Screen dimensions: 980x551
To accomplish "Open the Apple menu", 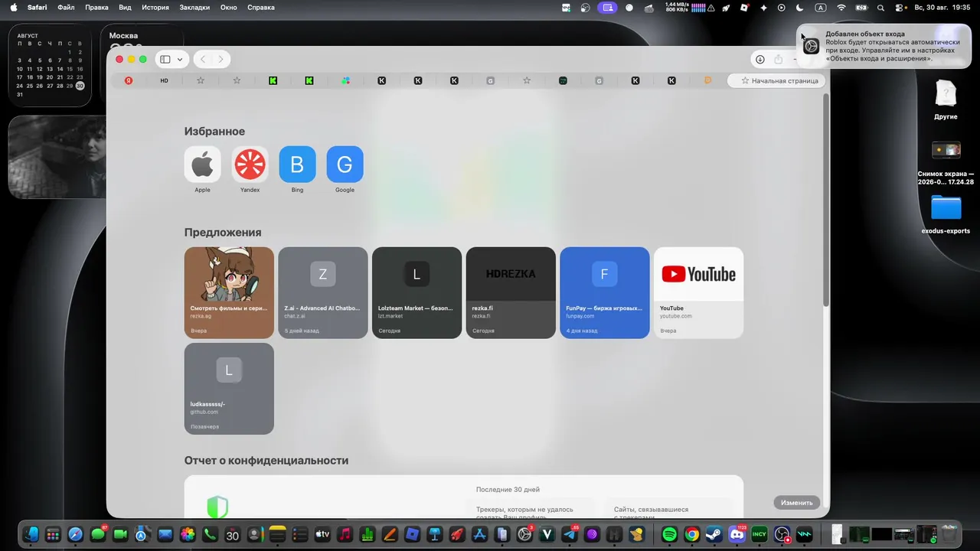I will (13, 8).
